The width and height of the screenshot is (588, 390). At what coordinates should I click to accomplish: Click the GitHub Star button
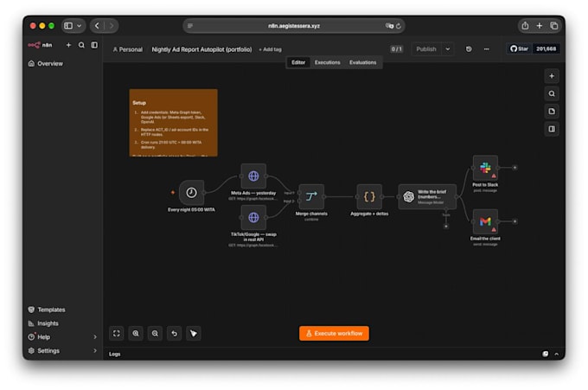pos(520,48)
